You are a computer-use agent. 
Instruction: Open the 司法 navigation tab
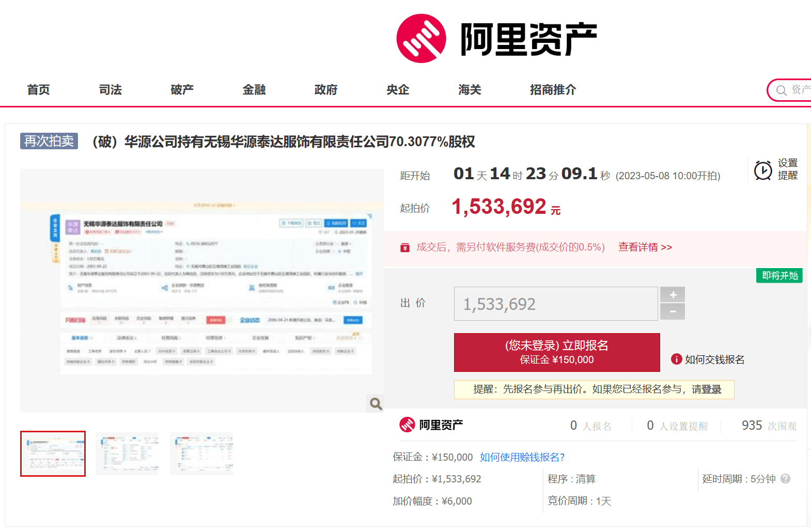(111, 90)
